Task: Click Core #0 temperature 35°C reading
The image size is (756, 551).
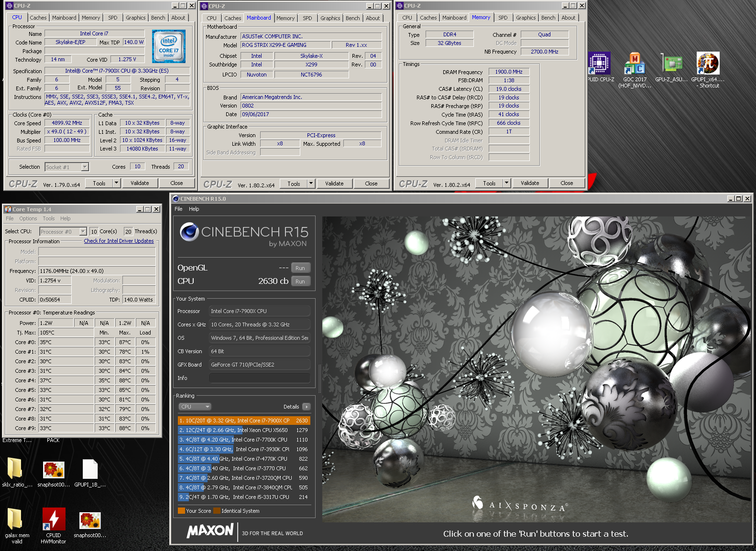Action: (66, 342)
